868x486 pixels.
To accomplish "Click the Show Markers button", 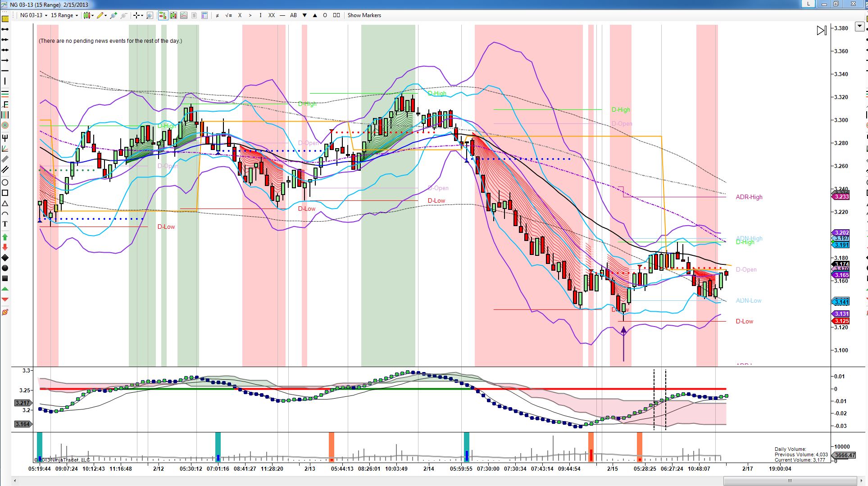I will point(364,15).
